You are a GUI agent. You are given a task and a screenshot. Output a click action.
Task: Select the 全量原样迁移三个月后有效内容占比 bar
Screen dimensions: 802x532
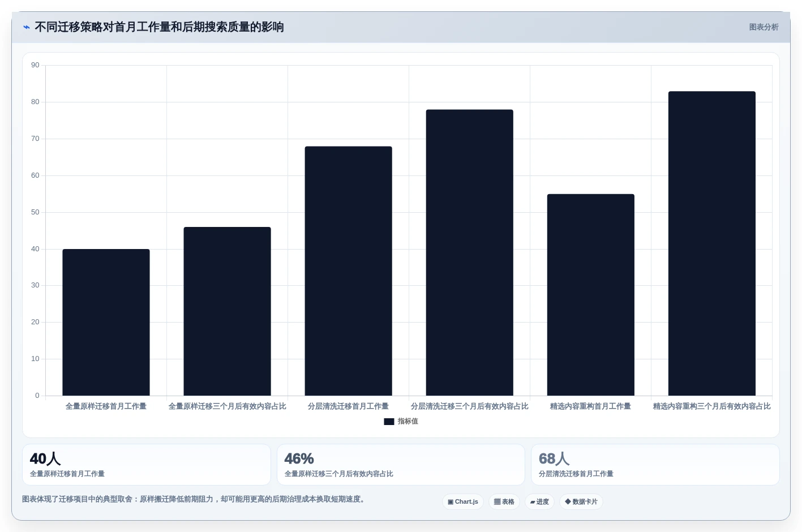227,311
